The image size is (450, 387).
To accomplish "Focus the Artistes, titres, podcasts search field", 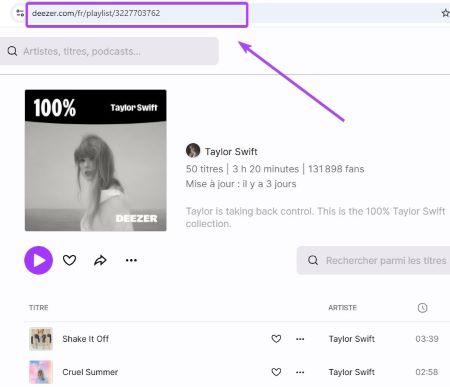I will 109,51.
